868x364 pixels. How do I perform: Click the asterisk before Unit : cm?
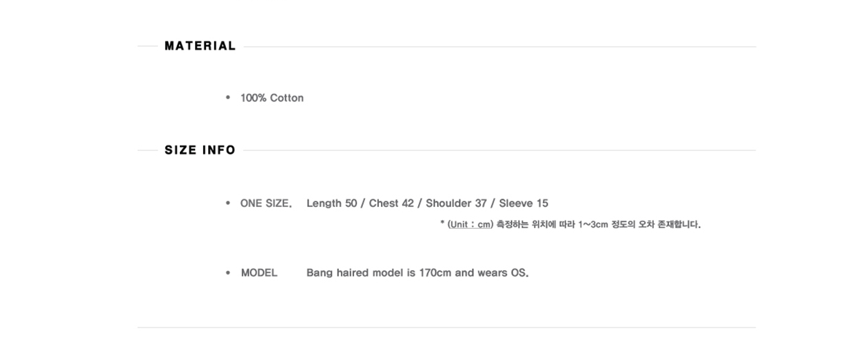pos(442,223)
